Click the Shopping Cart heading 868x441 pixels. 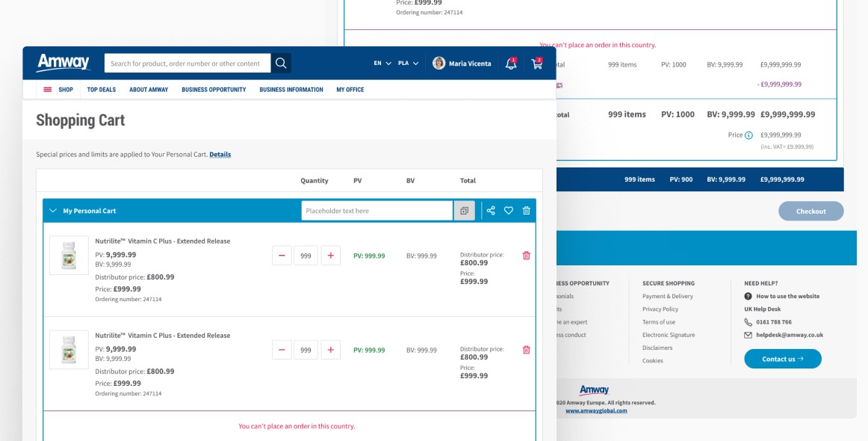point(80,120)
